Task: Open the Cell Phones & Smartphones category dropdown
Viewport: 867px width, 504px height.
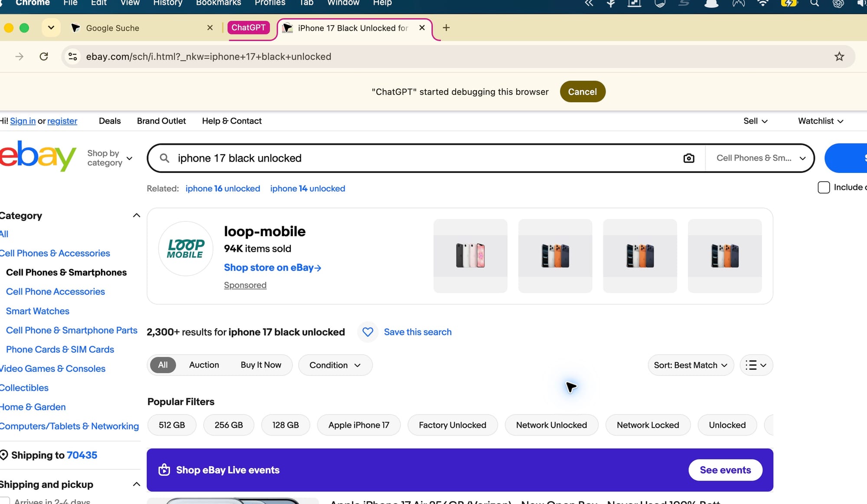Action: [761, 158]
